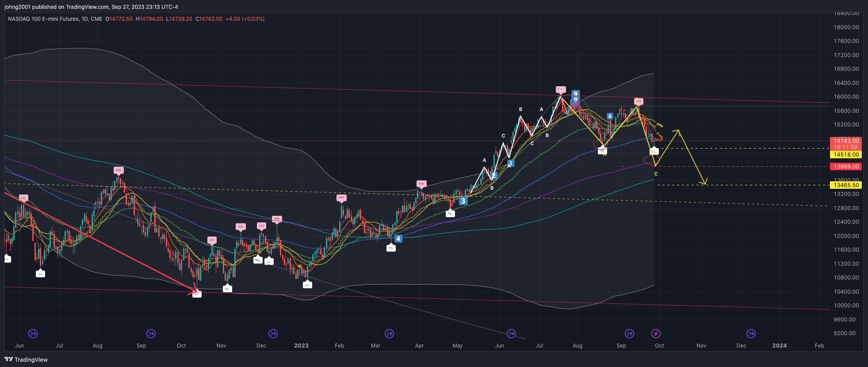Open the event marker icon at March 2023

[389, 333]
